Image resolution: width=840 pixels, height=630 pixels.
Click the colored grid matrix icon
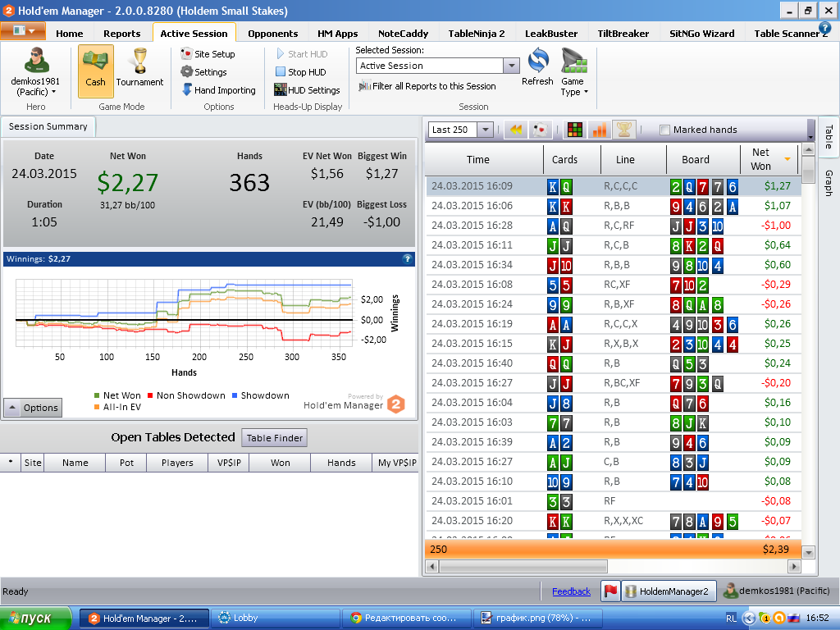(x=575, y=130)
